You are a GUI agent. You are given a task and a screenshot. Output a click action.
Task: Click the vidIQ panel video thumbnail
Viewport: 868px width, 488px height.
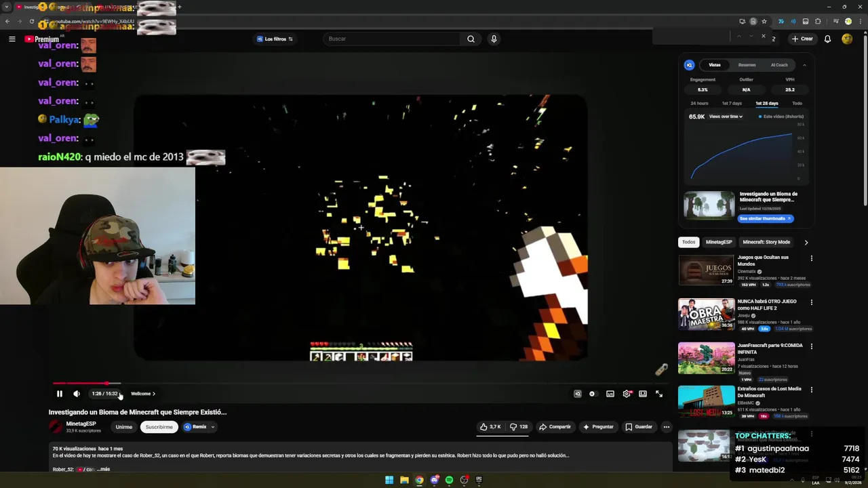point(709,206)
